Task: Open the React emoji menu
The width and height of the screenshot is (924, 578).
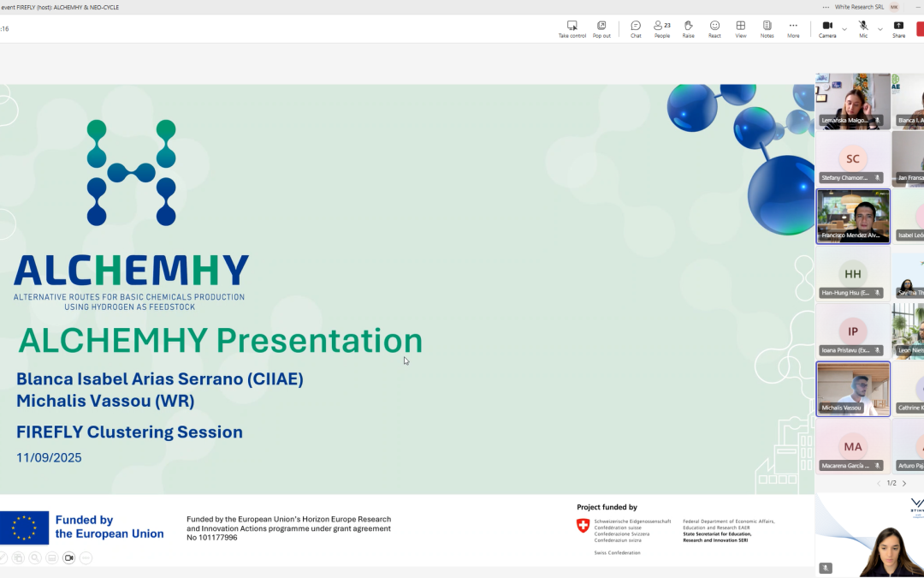Action: coord(714,29)
